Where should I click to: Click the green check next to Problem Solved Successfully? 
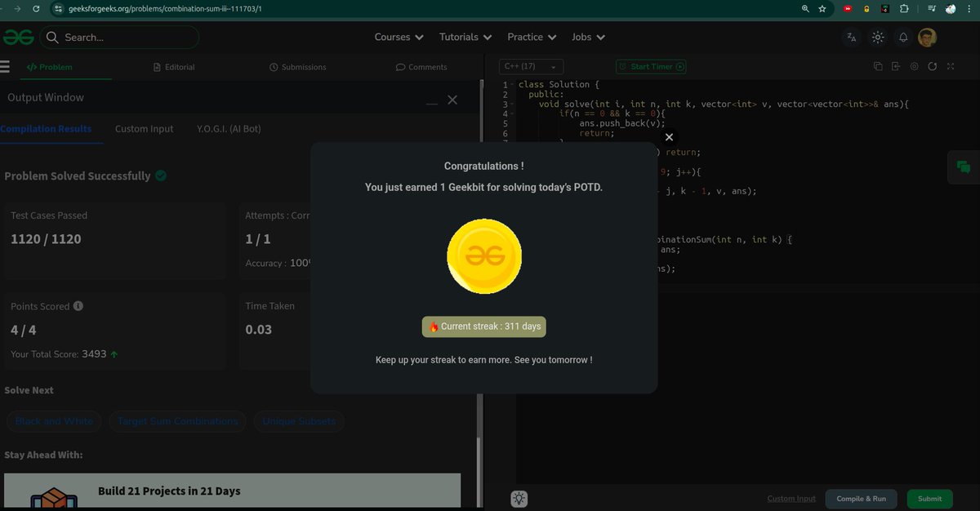161,176
